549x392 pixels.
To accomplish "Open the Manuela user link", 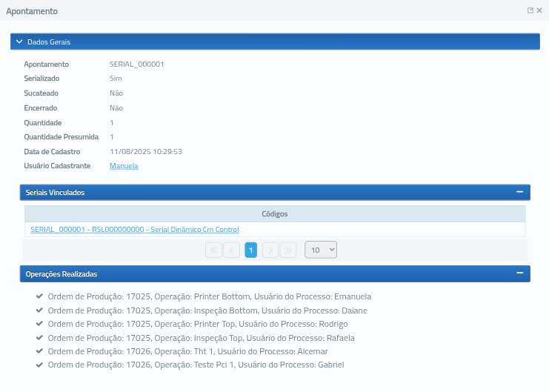I will (x=124, y=166).
